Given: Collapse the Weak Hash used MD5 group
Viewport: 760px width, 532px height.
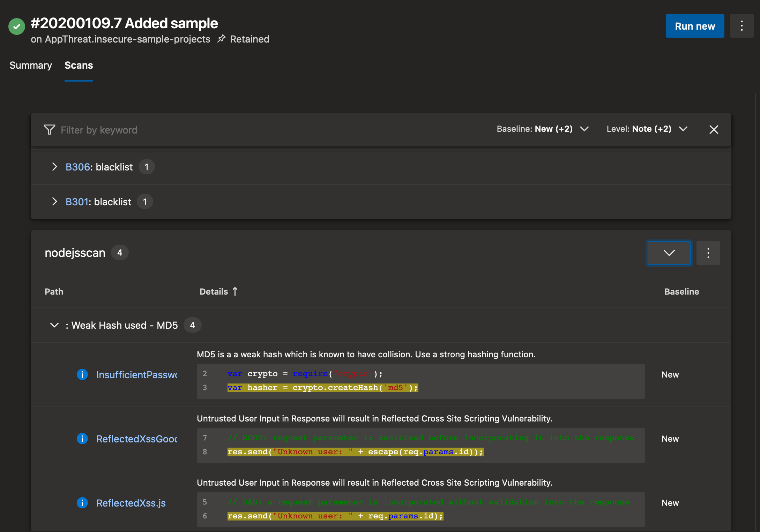Looking at the screenshot, I should (54, 325).
